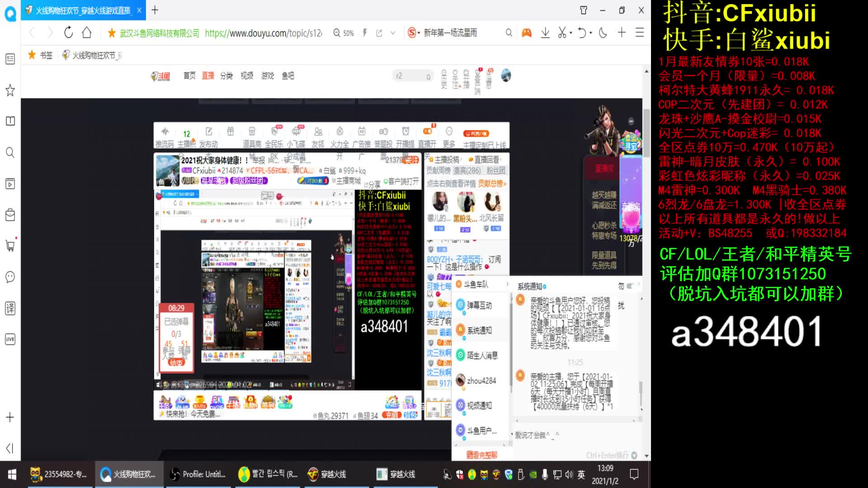Open 视频通知 in the message list
The image size is (868, 488).
coord(462,405)
